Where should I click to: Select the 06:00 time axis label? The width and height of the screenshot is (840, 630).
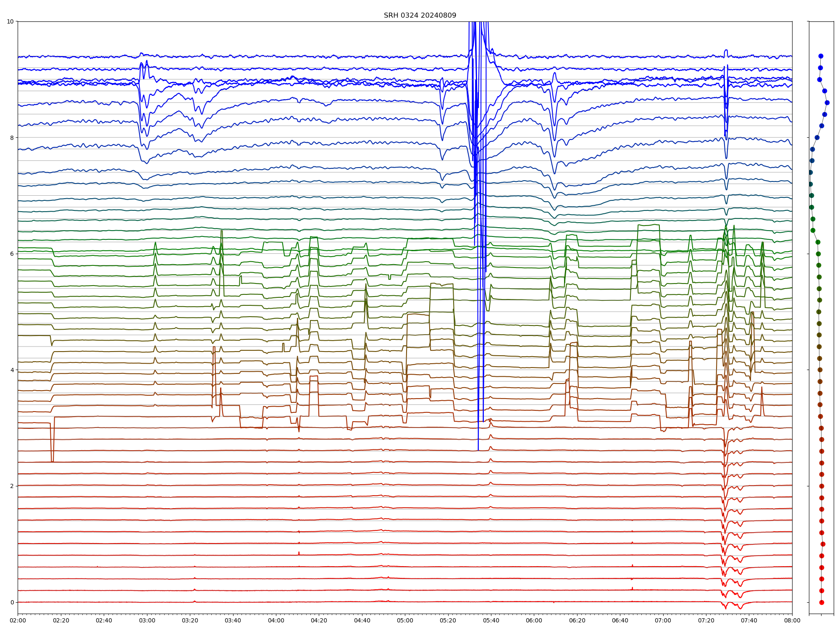click(534, 620)
